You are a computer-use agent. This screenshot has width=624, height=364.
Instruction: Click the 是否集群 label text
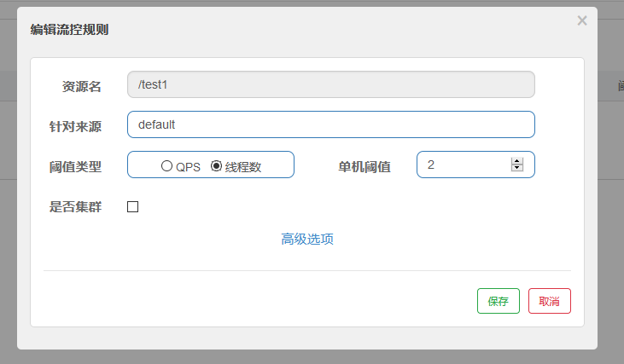pyautogui.click(x=75, y=206)
